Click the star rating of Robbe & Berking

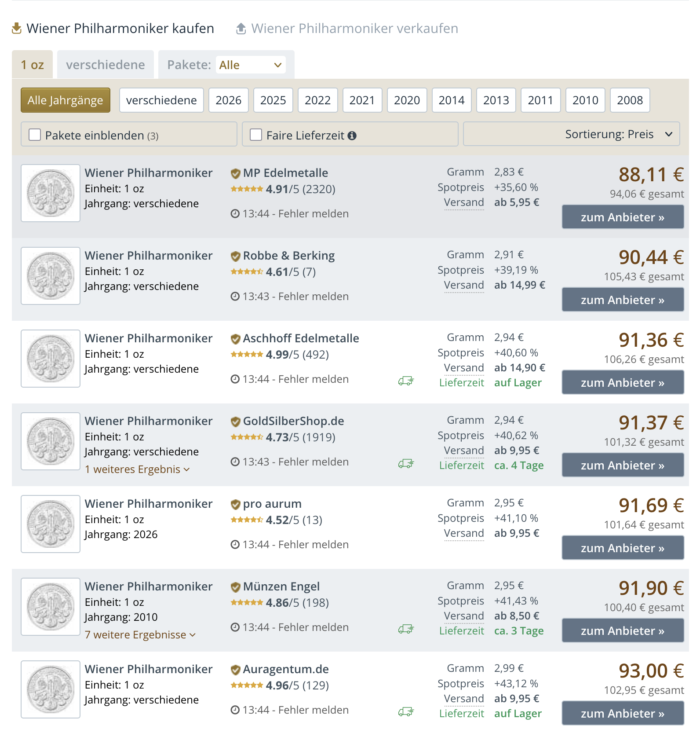[x=247, y=272]
